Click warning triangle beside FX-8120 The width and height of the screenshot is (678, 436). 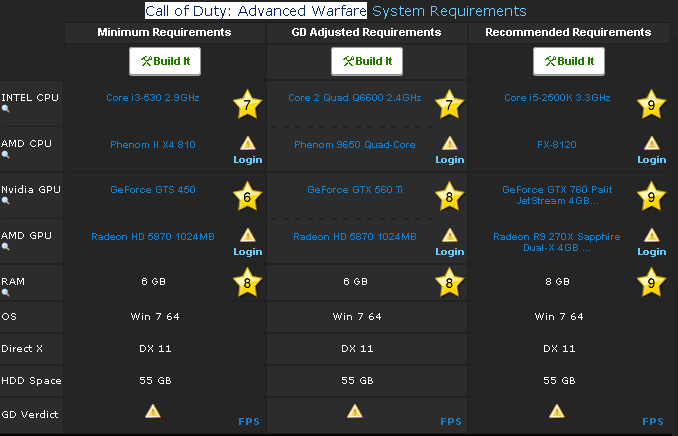point(652,143)
